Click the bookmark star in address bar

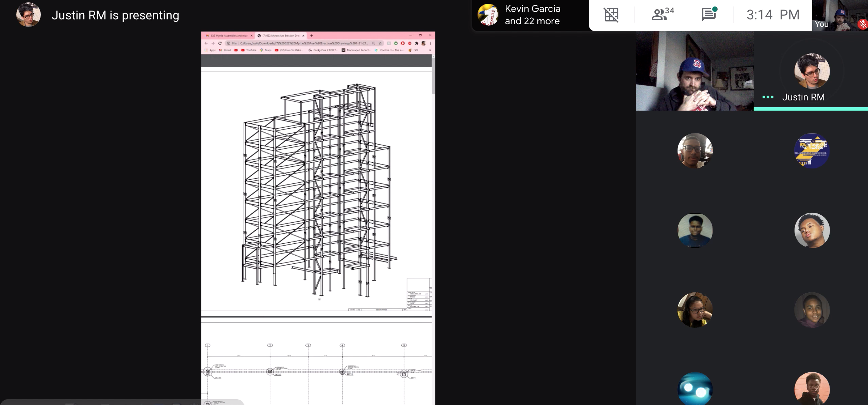[x=380, y=43]
